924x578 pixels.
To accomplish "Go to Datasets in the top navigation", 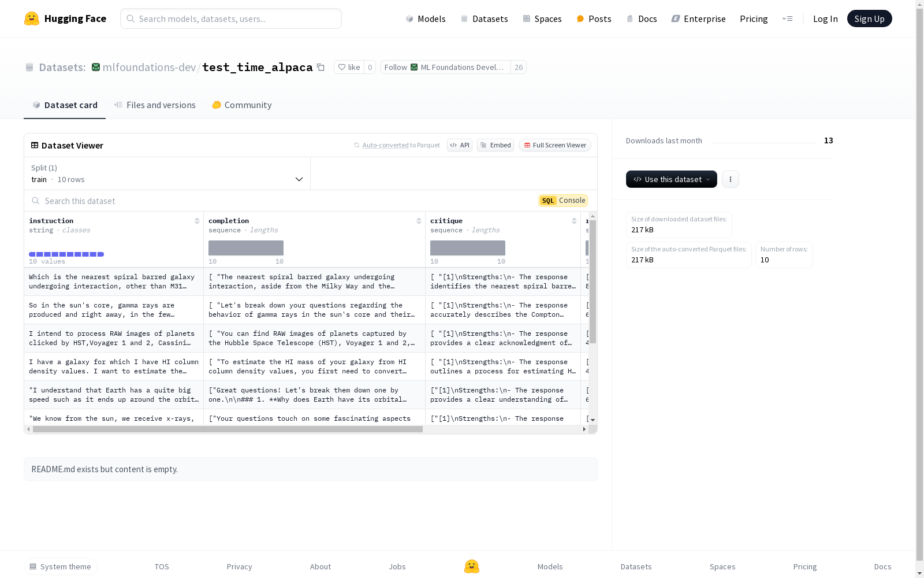I will tap(484, 18).
